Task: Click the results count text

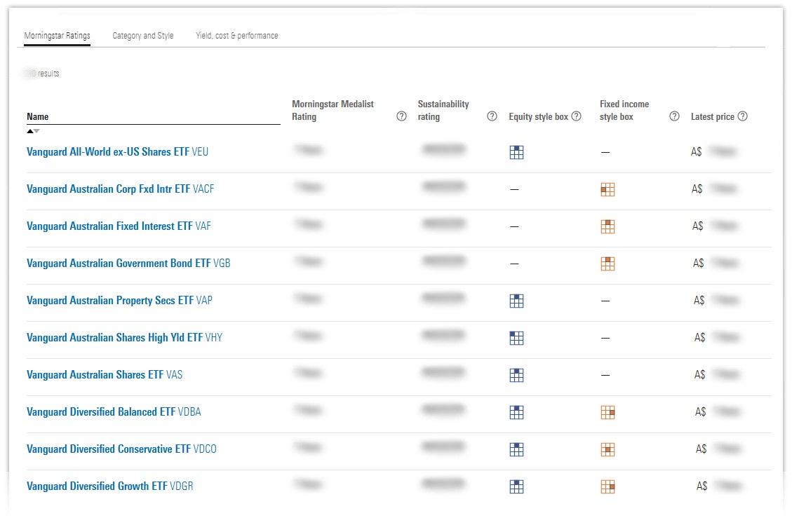Action: tap(42, 74)
